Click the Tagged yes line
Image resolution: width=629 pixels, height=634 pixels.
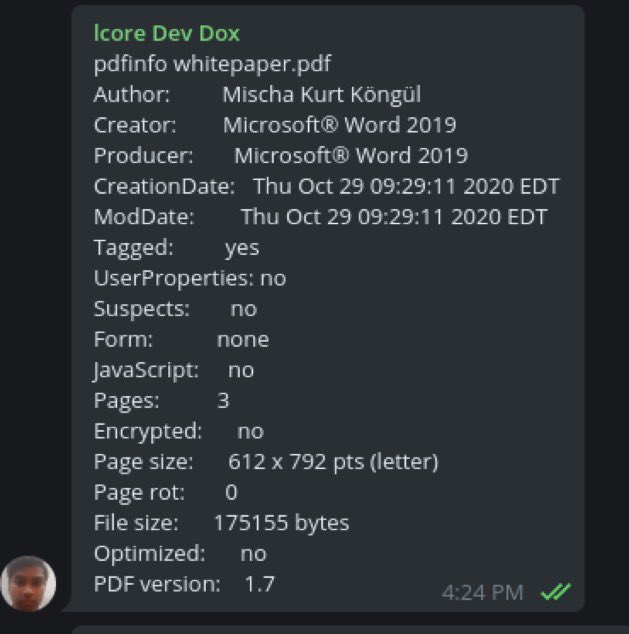[x=176, y=248]
